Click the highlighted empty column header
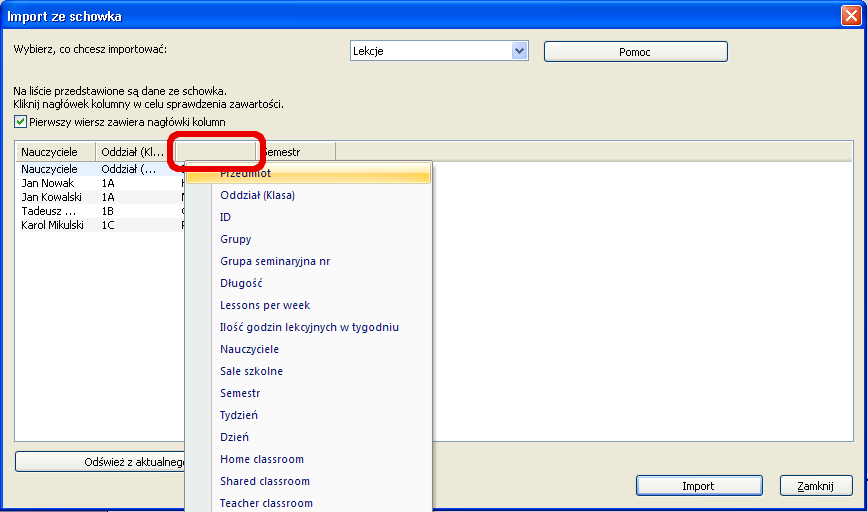The width and height of the screenshot is (868, 512). [216, 151]
